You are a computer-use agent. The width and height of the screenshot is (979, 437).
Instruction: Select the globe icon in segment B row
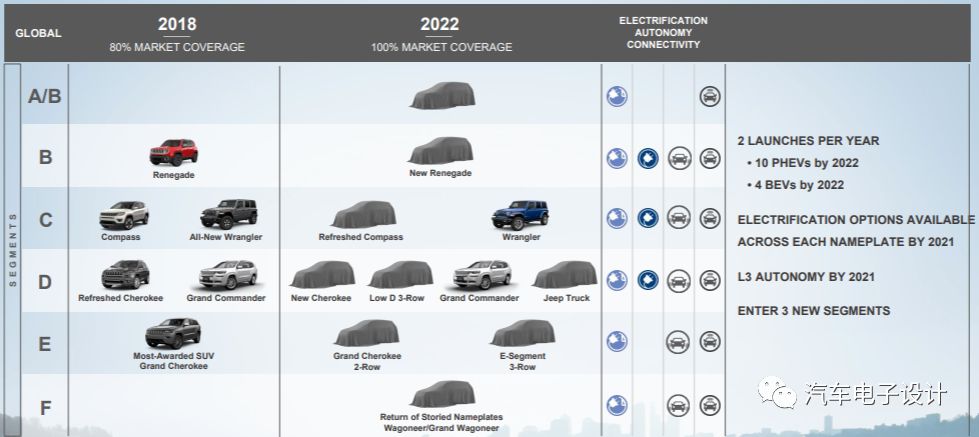click(617, 158)
